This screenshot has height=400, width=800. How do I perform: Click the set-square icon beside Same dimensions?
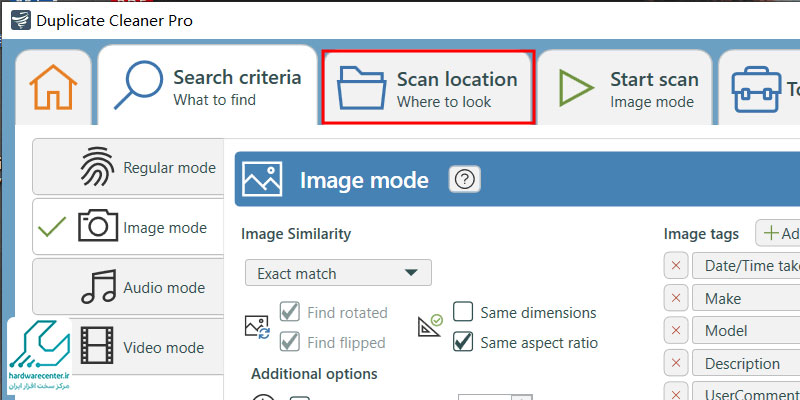point(430,326)
